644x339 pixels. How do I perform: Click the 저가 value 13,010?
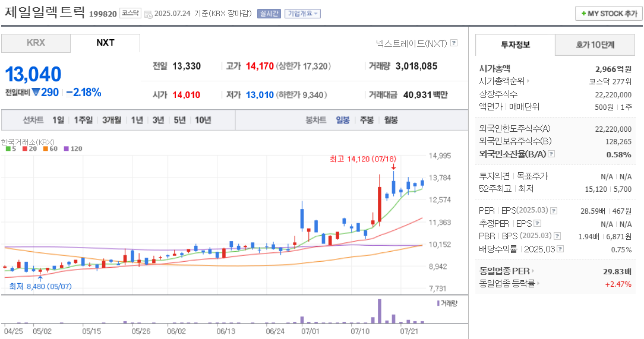[260, 95]
